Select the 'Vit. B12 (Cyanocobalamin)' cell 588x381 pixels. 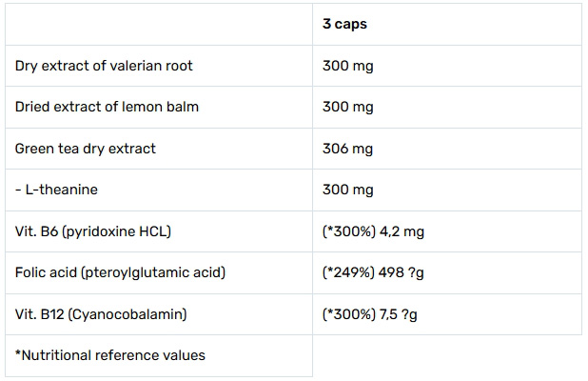tap(100, 314)
